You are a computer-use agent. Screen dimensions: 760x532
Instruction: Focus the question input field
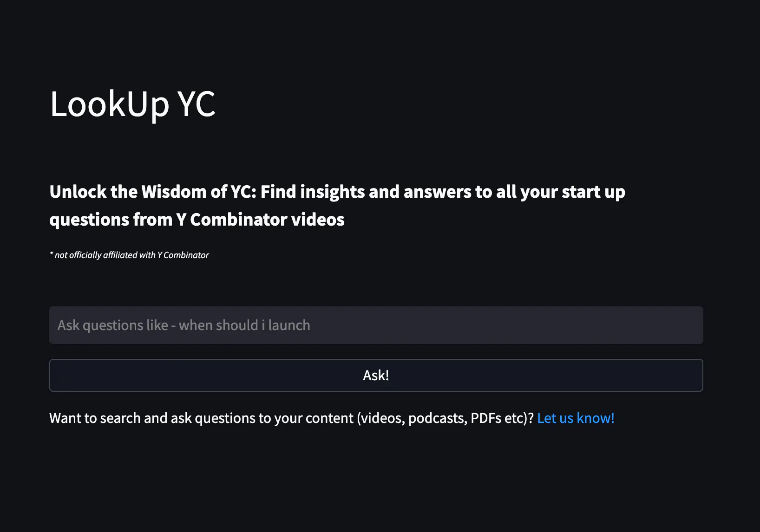[x=376, y=325]
